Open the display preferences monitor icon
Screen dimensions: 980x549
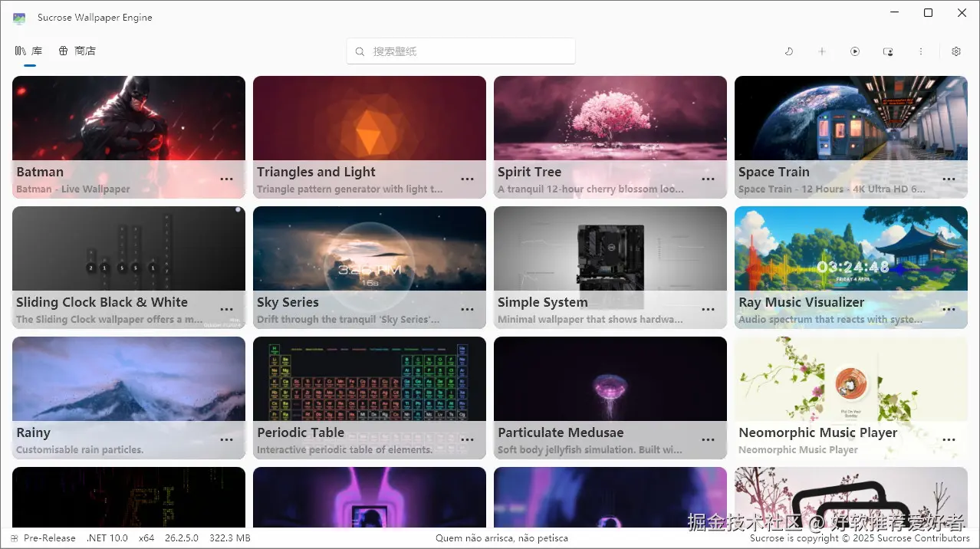click(888, 51)
